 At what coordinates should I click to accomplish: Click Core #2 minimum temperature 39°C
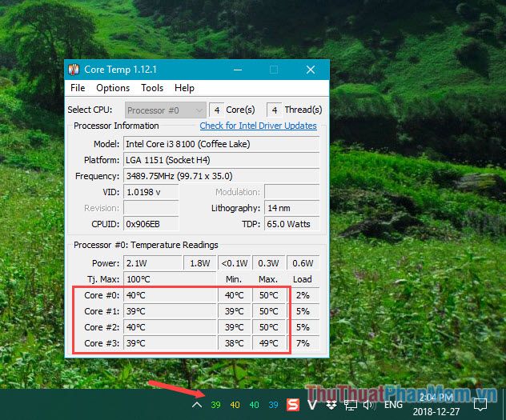point(235,327)
